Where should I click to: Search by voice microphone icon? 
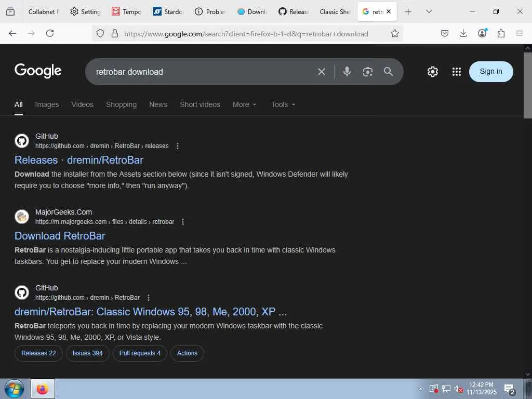347,72
